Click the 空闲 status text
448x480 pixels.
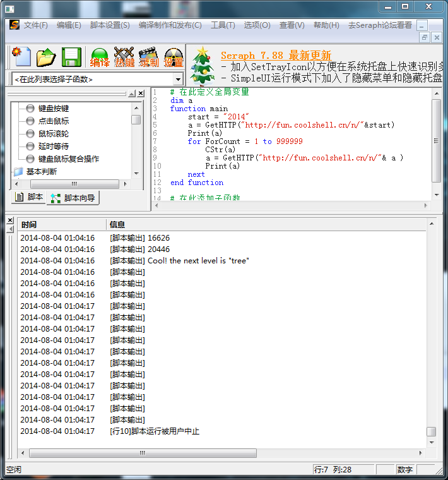[x=14, y=470]
